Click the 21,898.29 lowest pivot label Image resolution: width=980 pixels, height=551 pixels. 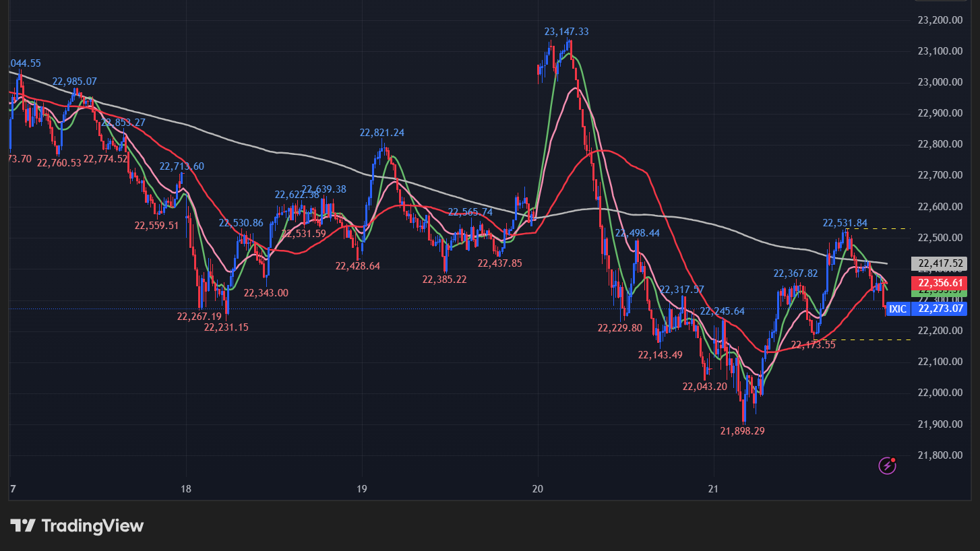742,431
